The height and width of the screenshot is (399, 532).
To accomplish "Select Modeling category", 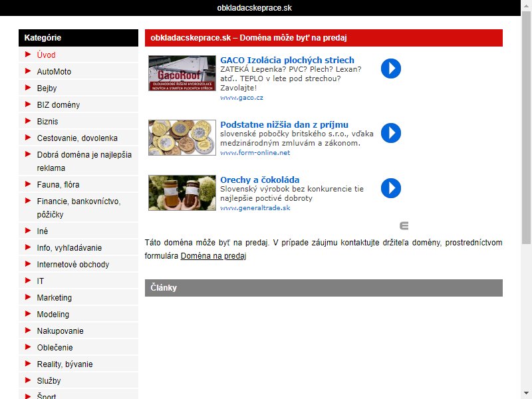I will [x=53, y=314].
